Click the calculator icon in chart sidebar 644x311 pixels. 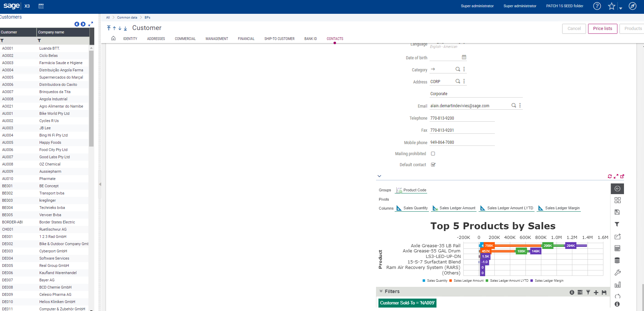tap(617, 248)
